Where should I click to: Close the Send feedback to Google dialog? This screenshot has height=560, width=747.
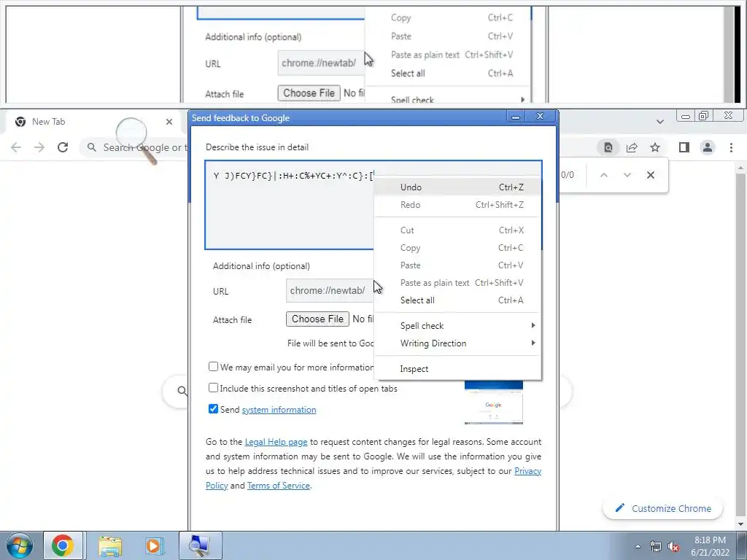coord(540,116)
